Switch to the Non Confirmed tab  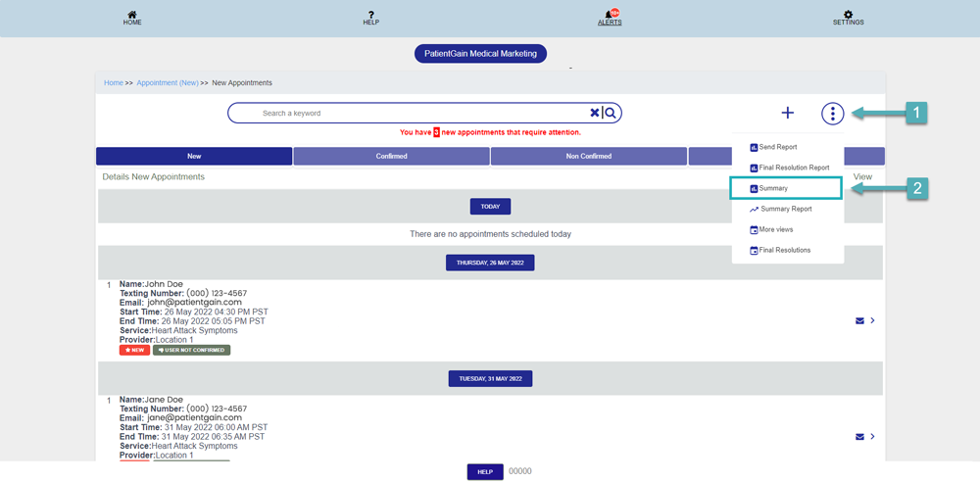tap(589, 157)
